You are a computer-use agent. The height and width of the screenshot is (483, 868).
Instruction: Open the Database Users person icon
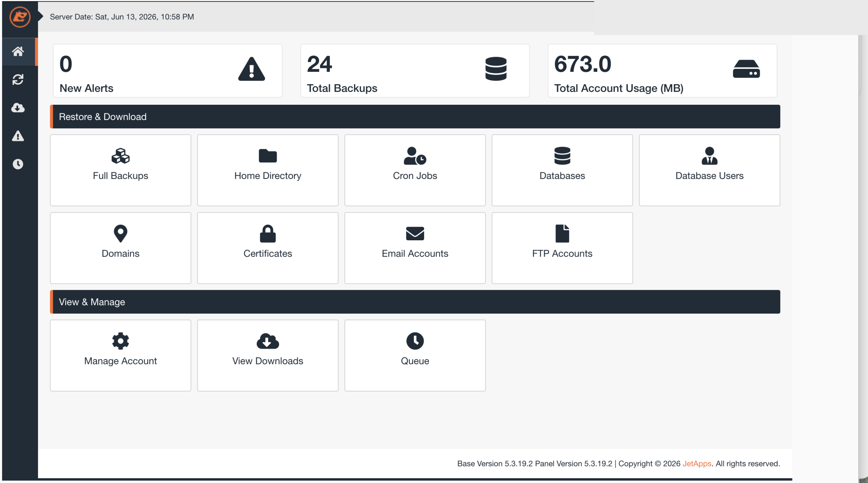(709, 156)
